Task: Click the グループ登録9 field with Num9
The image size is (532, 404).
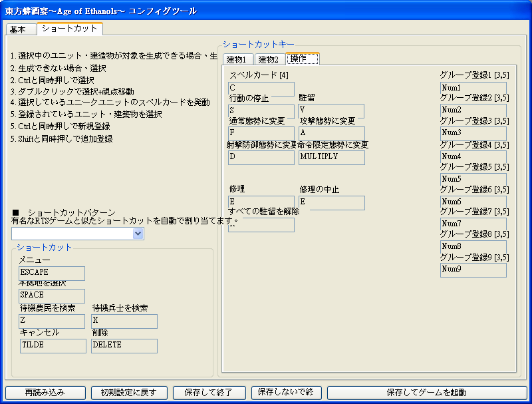Action: coord(473,270)
